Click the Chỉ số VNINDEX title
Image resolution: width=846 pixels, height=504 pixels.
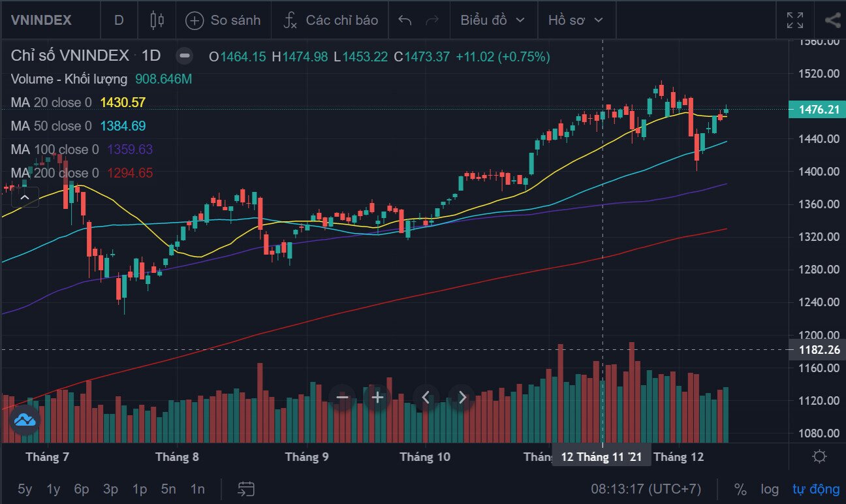click(70, 56)
